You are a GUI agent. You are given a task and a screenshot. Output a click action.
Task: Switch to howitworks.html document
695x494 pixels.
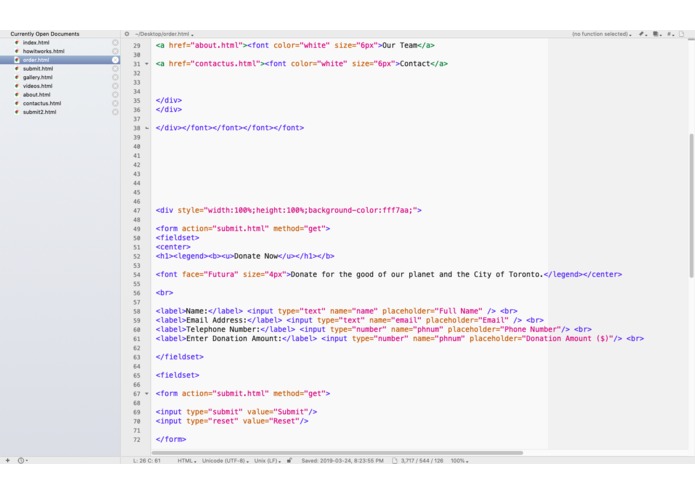[43, 51]
